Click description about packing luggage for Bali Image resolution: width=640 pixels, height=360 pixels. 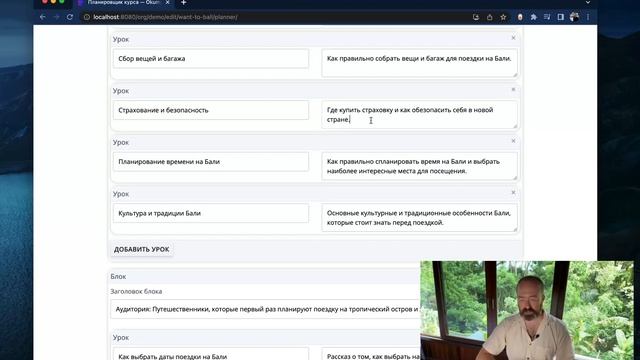click(419, 63)
